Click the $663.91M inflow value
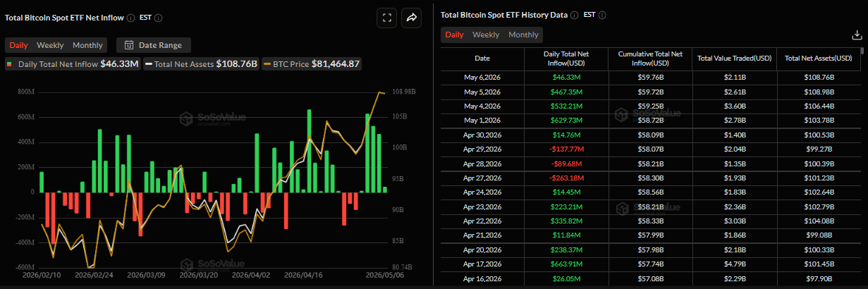868x289 pixels. pos(566,265)
